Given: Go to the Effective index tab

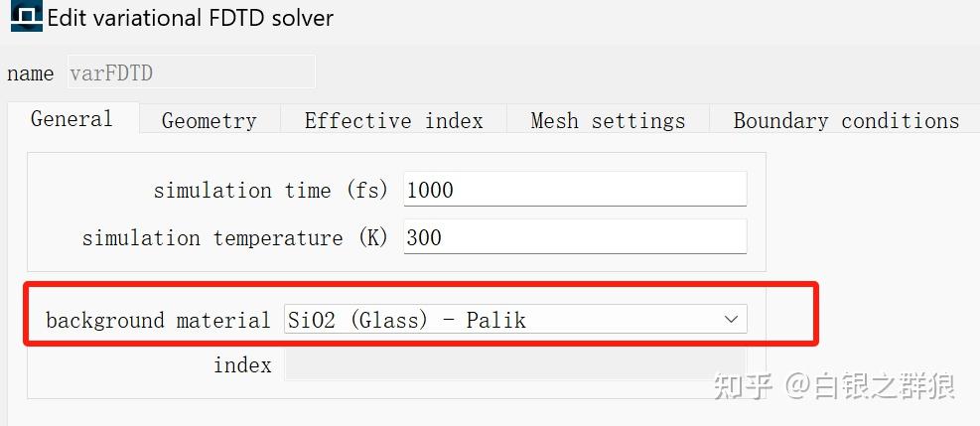Looking at the screenshot, I should click(x=393, y=121).
